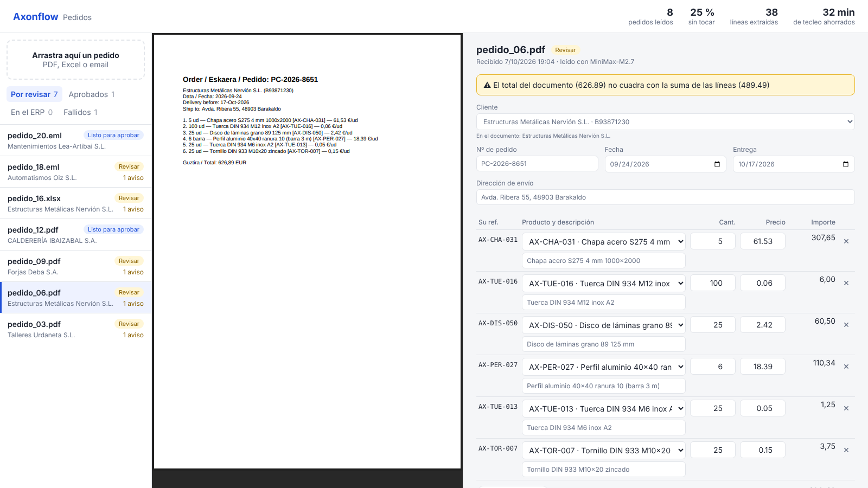This screenshot has height=488, width=868.
Task: Edit the Nº de pedido field
Action: point(537,164)
